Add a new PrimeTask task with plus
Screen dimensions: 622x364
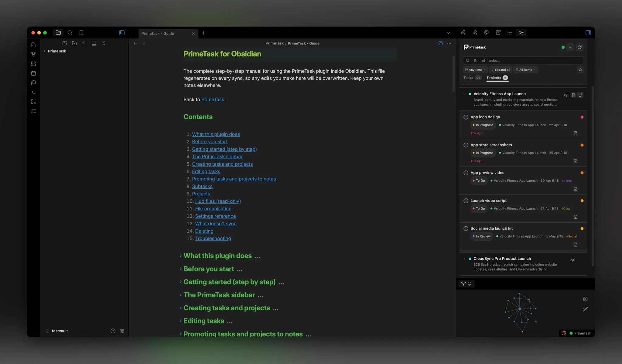(570, 47)
